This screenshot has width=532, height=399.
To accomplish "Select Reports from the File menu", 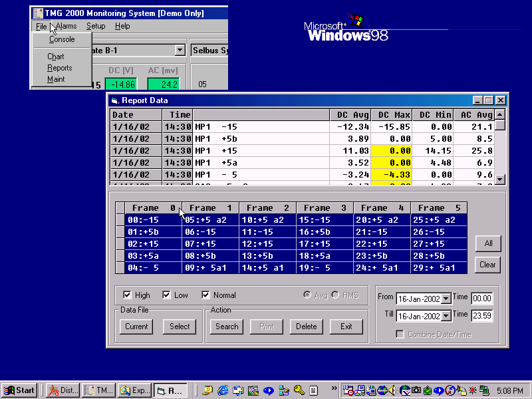I will (x=59, y=68).
